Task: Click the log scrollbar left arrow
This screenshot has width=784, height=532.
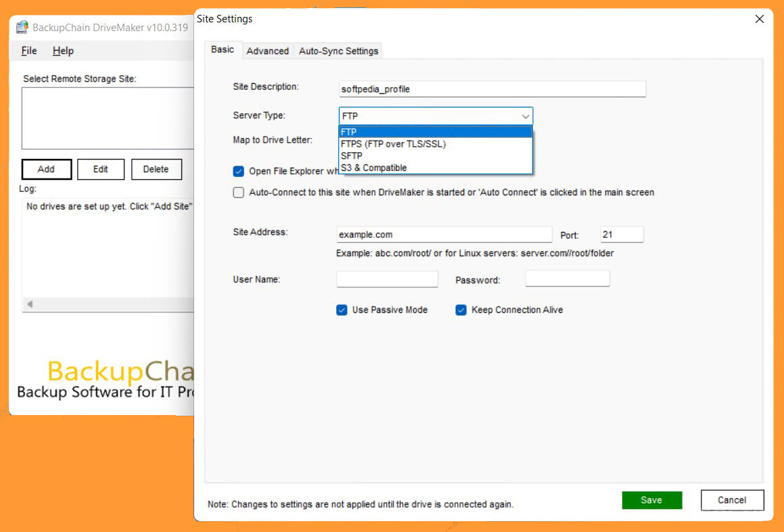Action: 30,304
